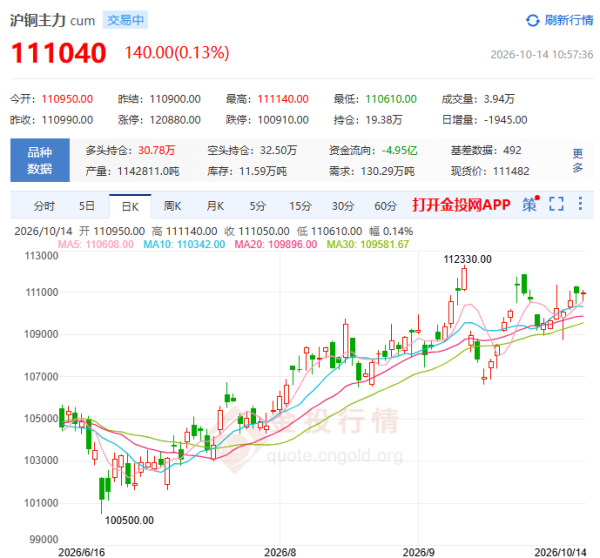Click the 2026/6/16 x-axis date label
The height and width of the screenshot is (558, 600).
81,552
